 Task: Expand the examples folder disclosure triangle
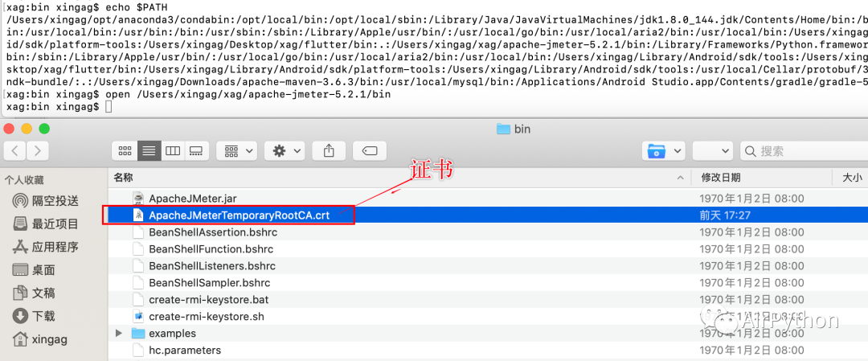[118, 334]
